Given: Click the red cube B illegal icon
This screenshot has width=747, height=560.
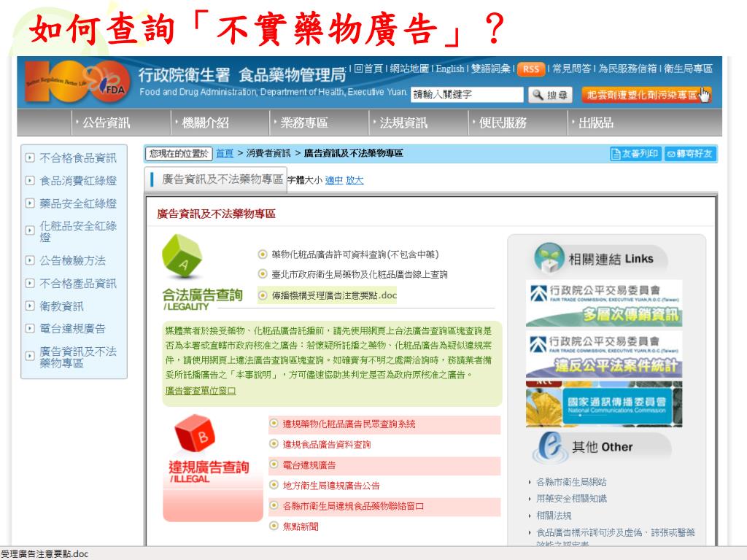Looking at the screenshot, I should pyautogui.click(x=195, y=433).
